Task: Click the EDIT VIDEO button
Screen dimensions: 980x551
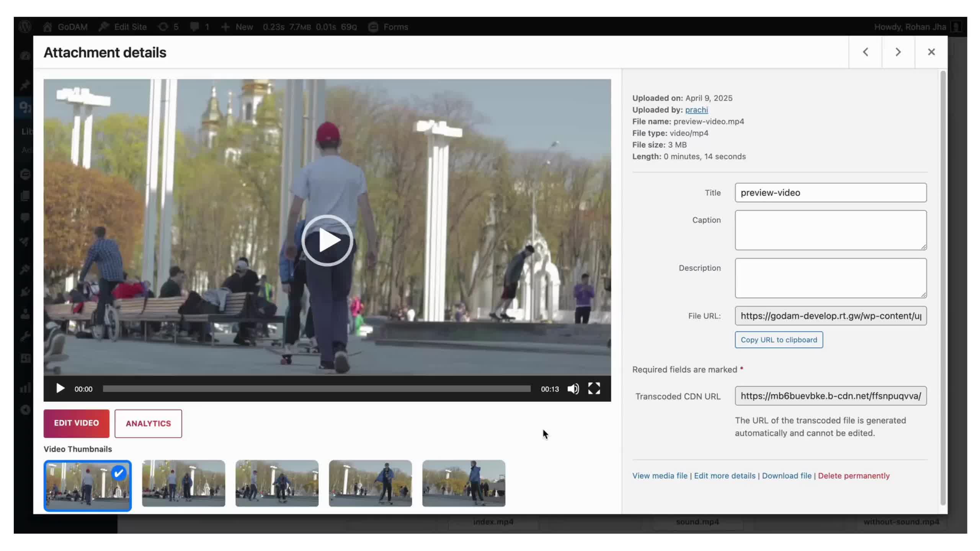Action: (x=76, y=423)
